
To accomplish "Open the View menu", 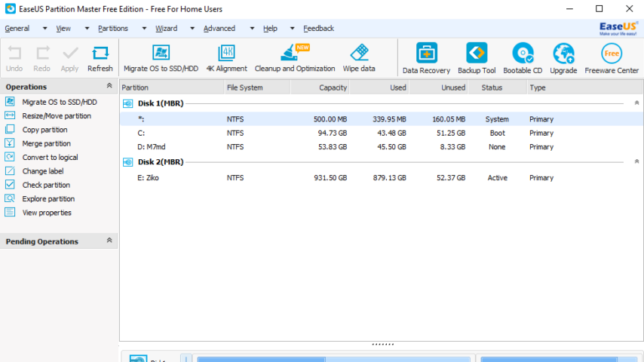I will [63, 29].
